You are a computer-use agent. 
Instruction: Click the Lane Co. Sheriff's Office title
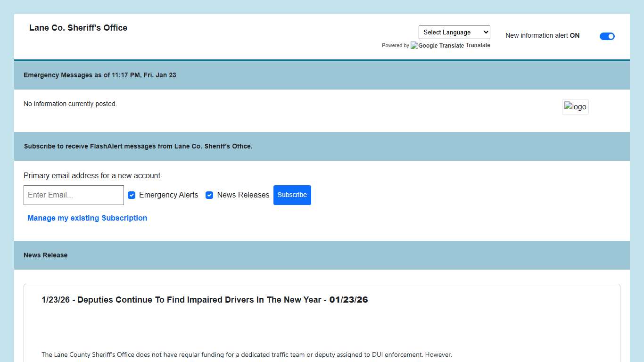[78, 28]
